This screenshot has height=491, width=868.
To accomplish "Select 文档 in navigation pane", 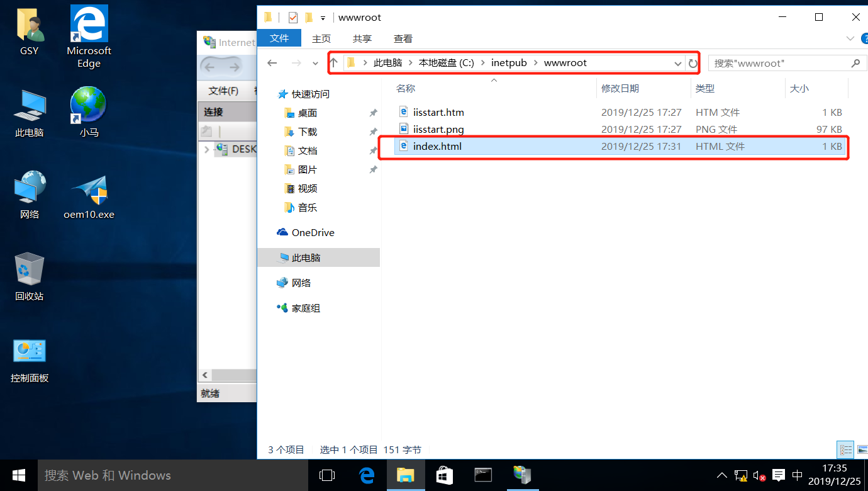I will (x=308, y=150).
